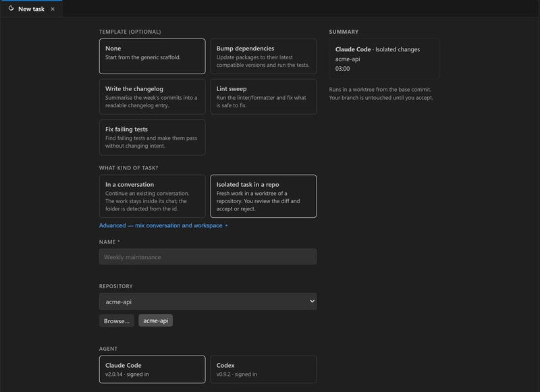Select the Lint sweep template

click(263, 96)
